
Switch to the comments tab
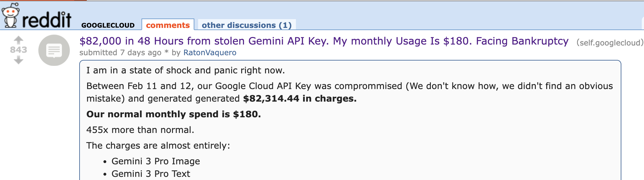click(x=168, y=25)
